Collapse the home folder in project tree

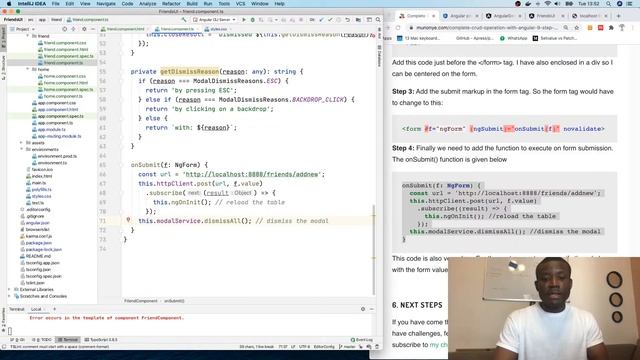(28, 69)
